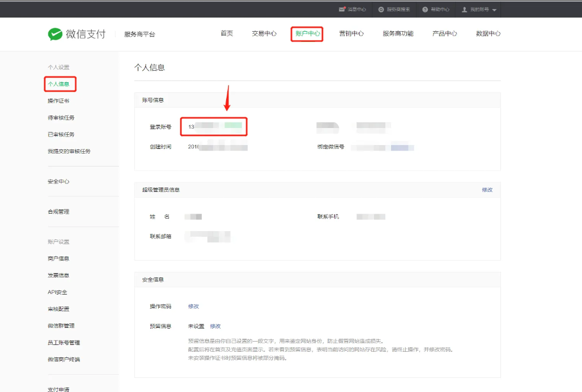Click 修改 next to 操作密码
582x392 pixels.
(193, 306)
